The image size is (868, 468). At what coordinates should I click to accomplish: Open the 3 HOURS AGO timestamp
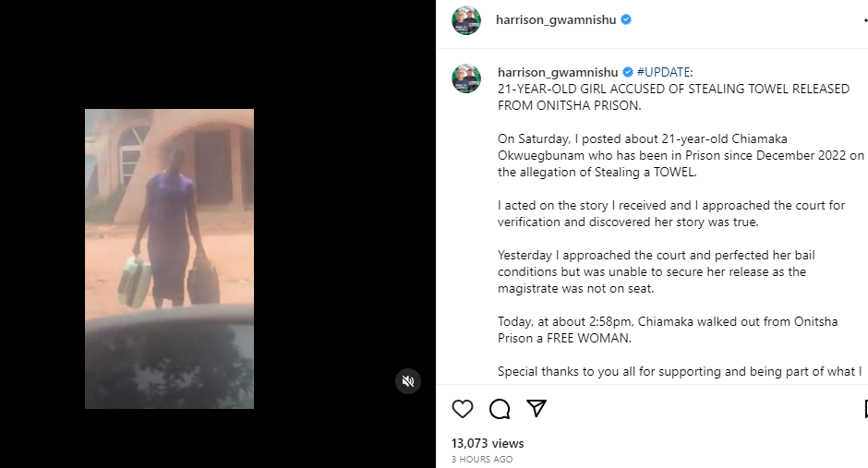click(482, 459)
